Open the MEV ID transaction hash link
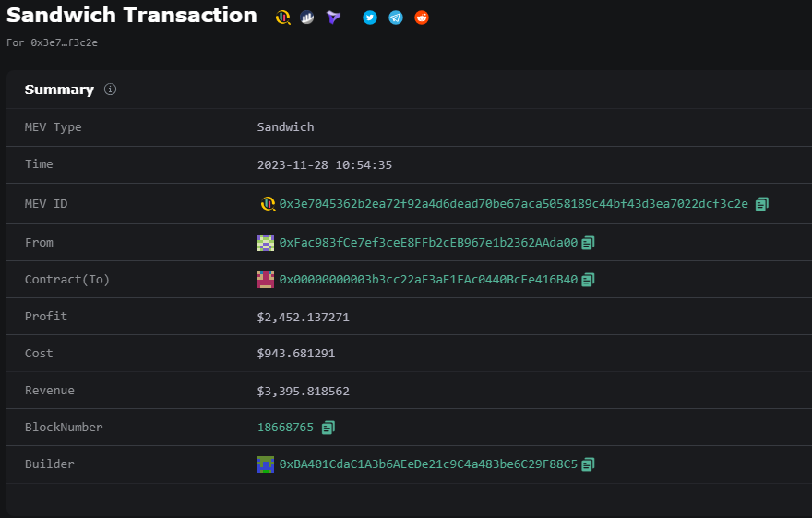812x518 pixels. (x=514, y=204)
